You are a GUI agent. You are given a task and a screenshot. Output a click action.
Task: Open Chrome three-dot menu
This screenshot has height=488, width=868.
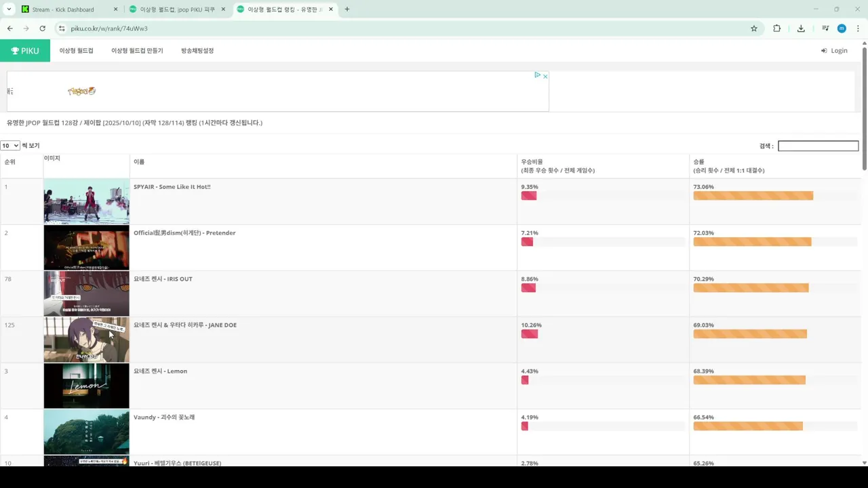click(x=859, y=28)
